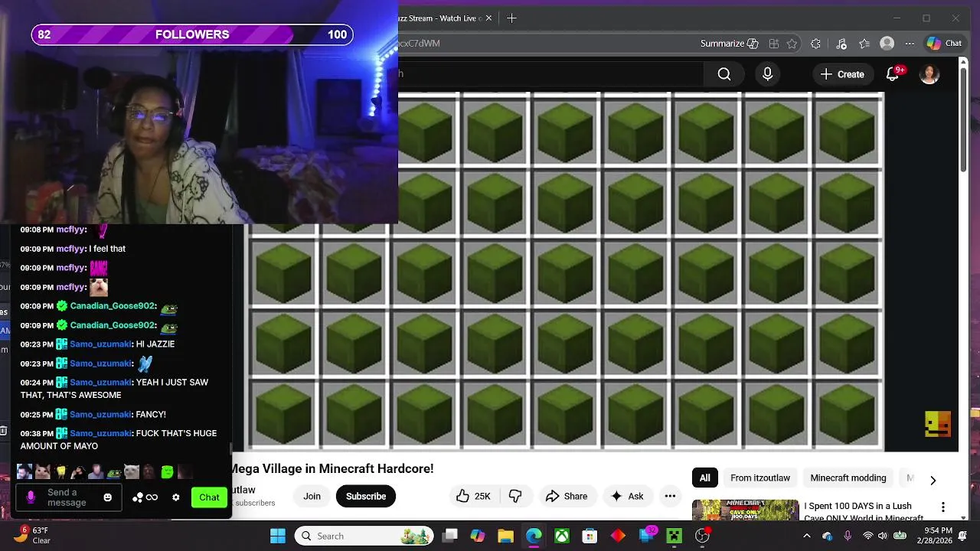Open the Windows Start menu
Screen dimensions: 980x551
pos(278,536)
